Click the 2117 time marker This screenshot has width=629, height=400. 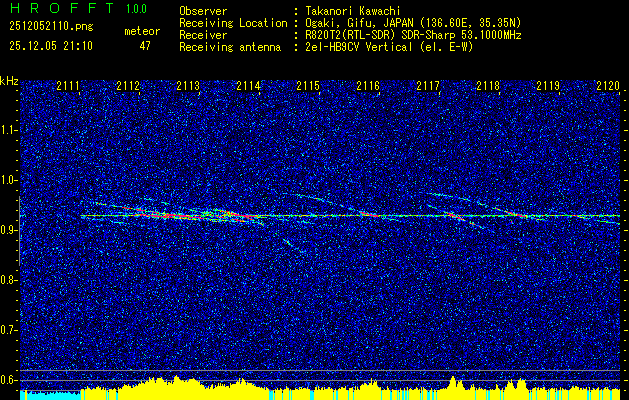[x=428, y=86]
